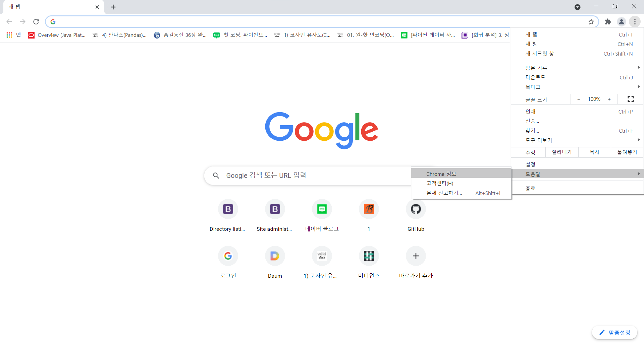Click the forward navigation arrow

tap(22, 22)
